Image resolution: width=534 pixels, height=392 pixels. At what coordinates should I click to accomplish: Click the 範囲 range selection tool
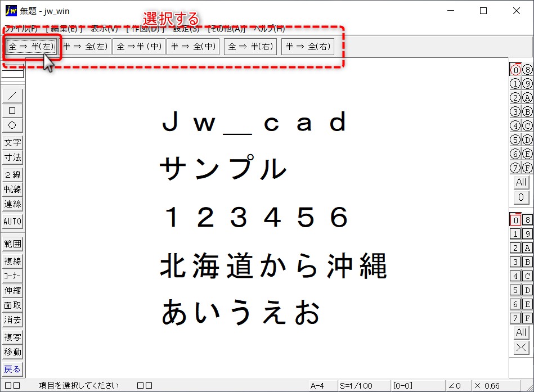[x=12, y=244]
